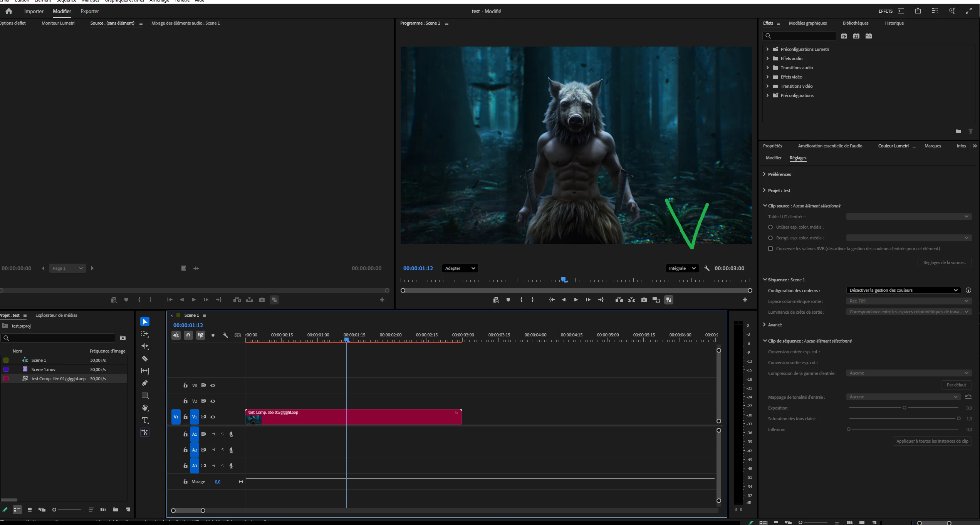Click Réglages de la source button

[x=944, y=262]
